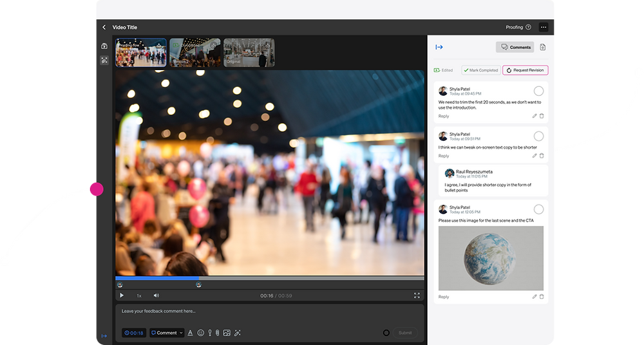
Task: Insert an emoji in the comment
Action: pyautogui.click(x=200, y=333)
